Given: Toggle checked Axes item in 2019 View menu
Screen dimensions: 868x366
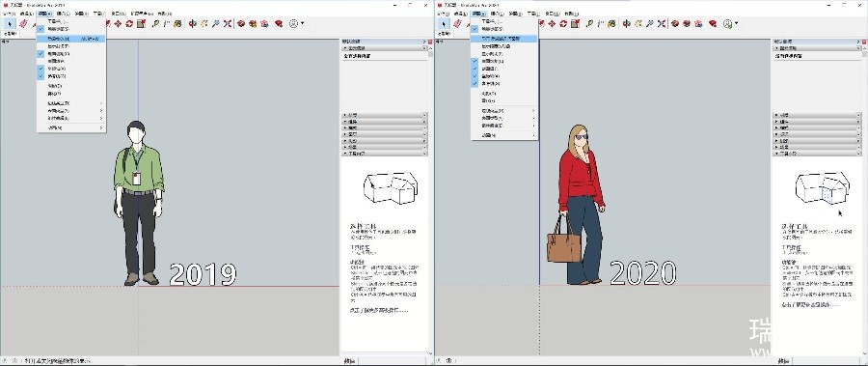Looking at the screenshot, I should tap(71, 69).
